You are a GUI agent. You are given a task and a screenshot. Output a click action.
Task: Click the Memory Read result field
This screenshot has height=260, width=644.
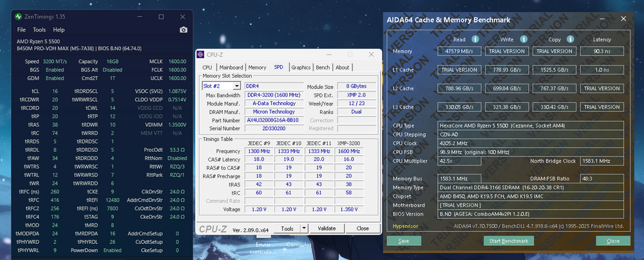(x=460, y=51)
